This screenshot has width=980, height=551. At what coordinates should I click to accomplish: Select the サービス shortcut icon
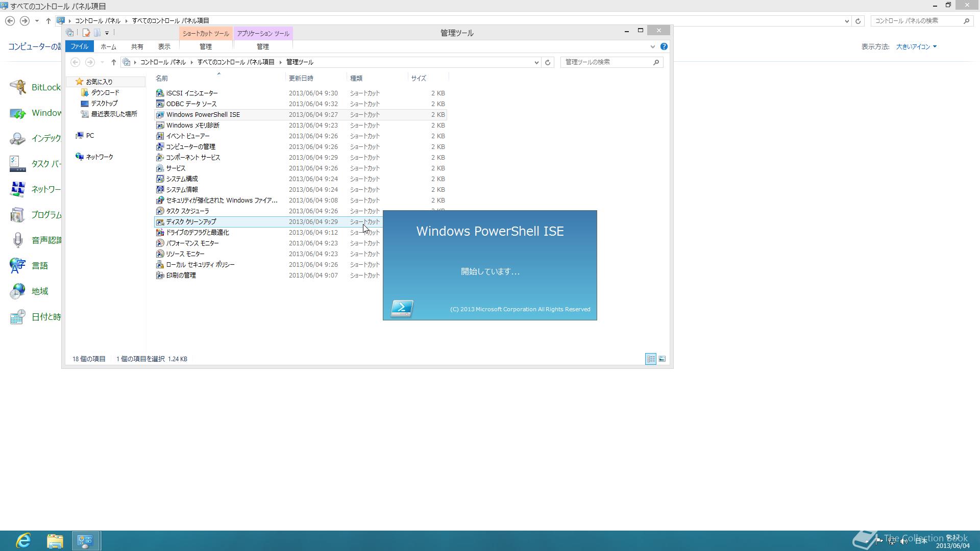click(160, 168)
